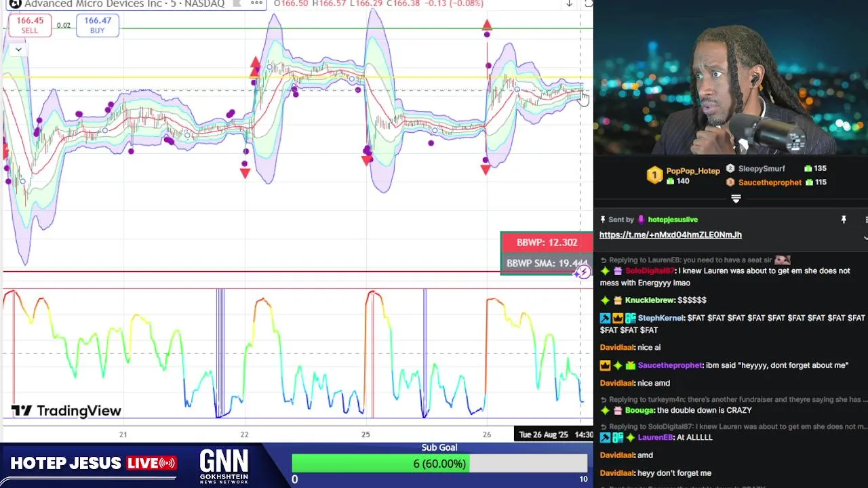Click the Knucklebrew chat username
This screenshot has width=868, height=488.
click(650, 300)
